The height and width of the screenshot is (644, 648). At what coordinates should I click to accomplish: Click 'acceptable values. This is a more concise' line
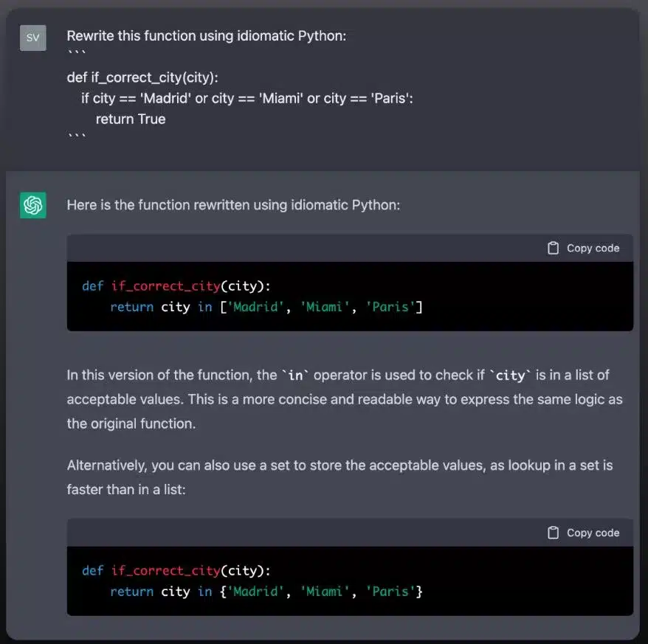[345, 399]
